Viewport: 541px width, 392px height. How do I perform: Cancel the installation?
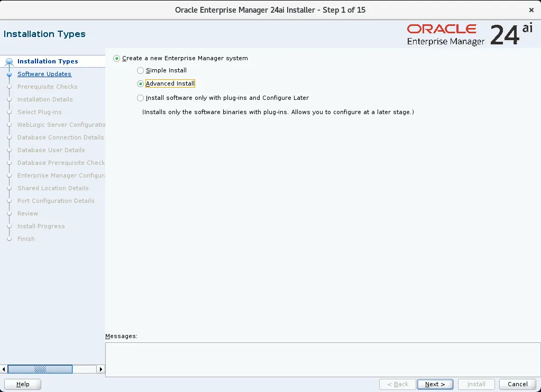[517, 384]
